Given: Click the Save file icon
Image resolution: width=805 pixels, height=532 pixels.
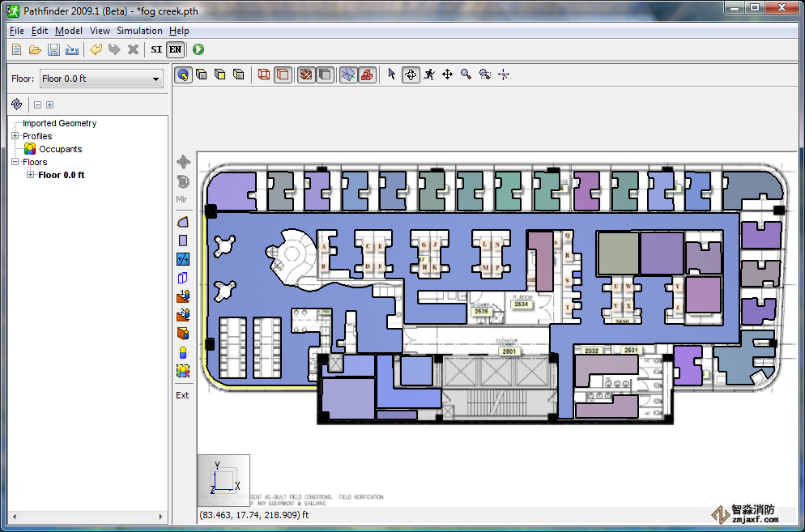Looking at the screenshot, I should (x=53, y=49).
